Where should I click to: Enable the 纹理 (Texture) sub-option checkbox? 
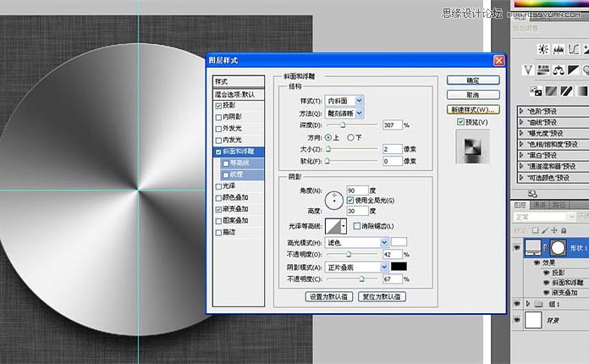pos(226,175)
